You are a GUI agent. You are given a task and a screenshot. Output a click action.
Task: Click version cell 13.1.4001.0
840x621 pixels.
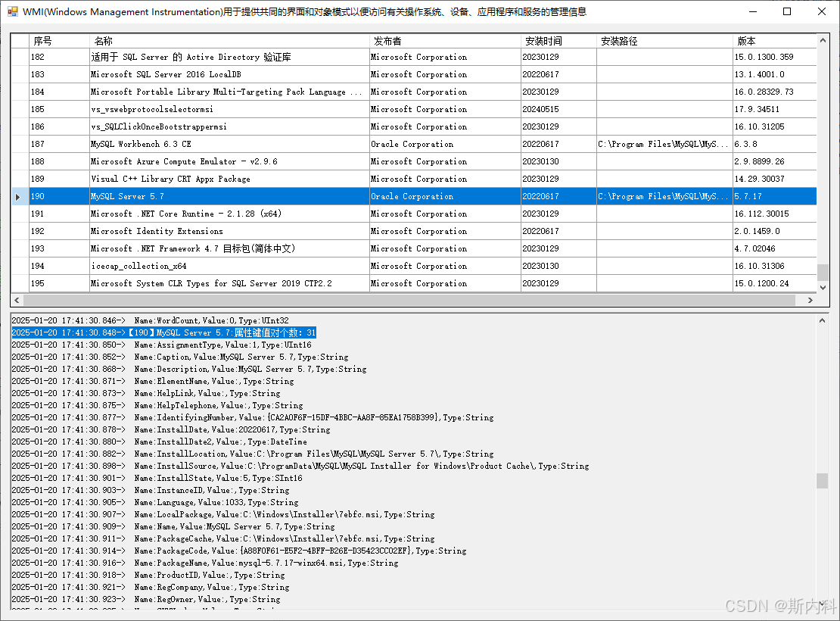775,74
